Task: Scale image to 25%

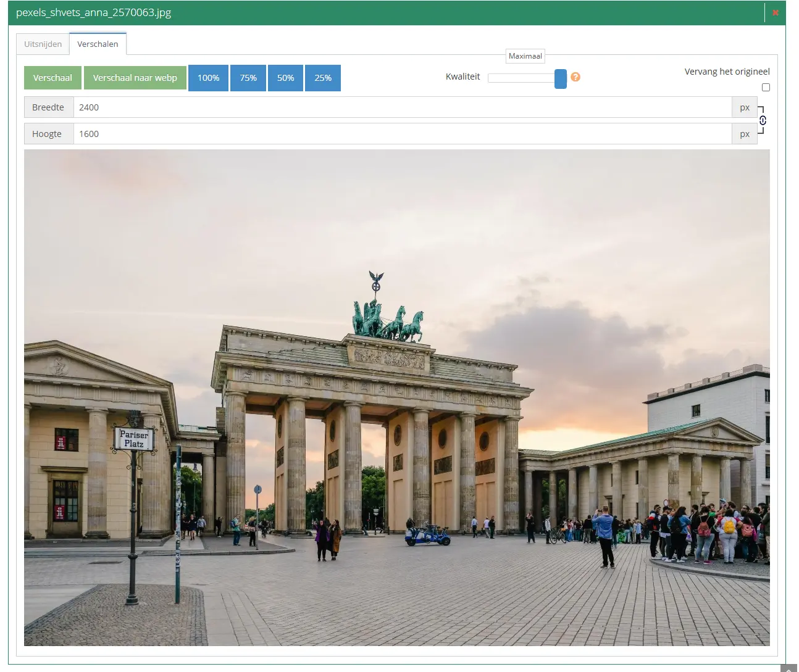Action: 323,78
